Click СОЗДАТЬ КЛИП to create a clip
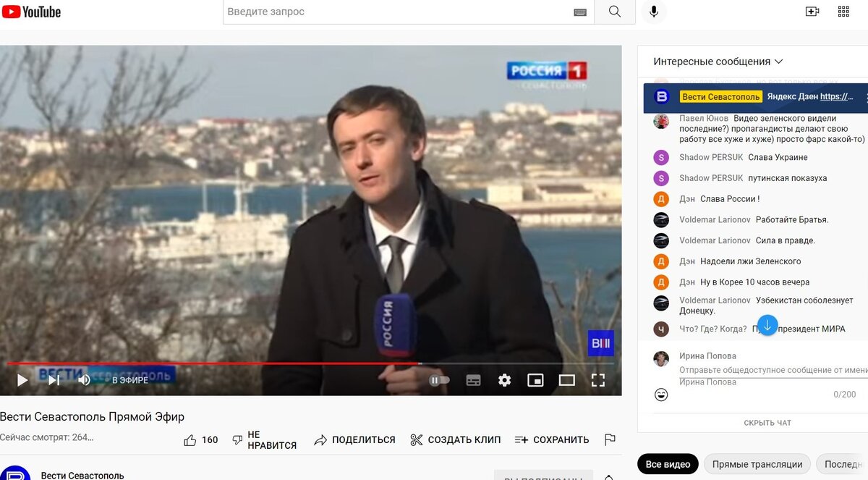 [455, 439]
